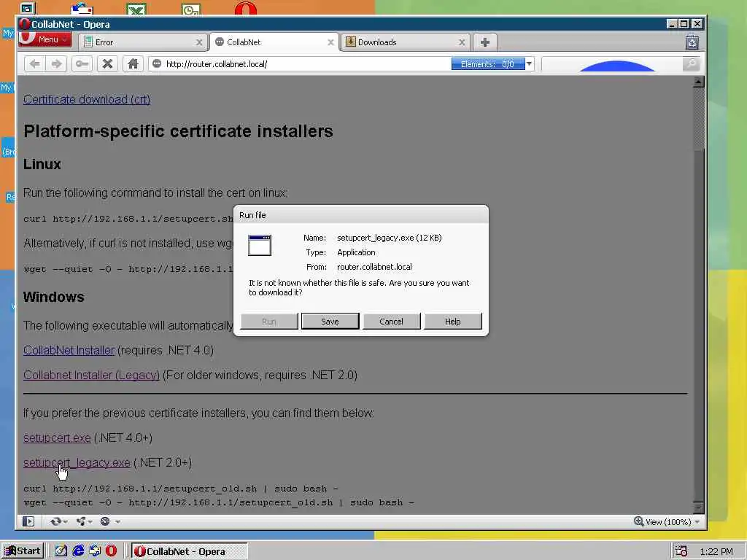Click the setupcert_legacy.exe link

point(77,462)
